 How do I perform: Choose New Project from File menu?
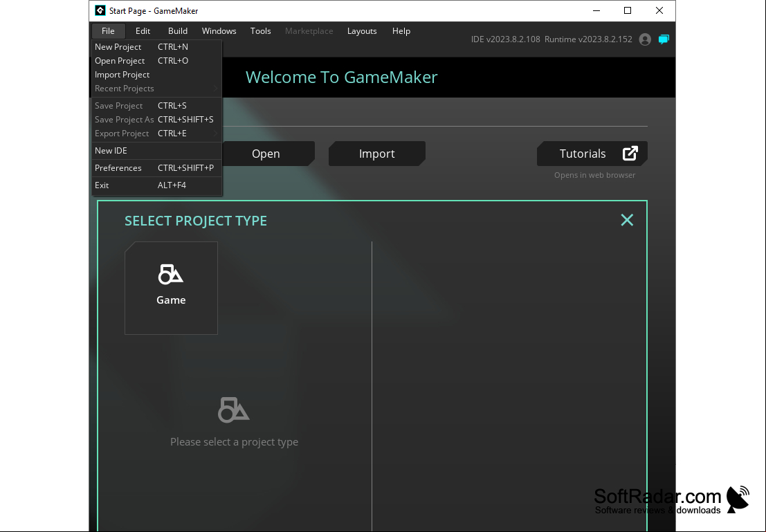click(x=157, y=47)
